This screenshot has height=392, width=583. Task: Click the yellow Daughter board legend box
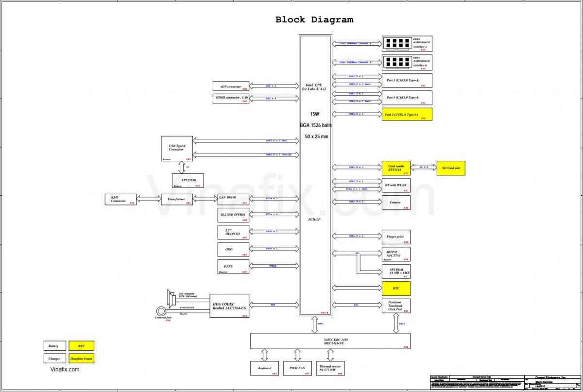pyautogui.click(x=81, y=358)
